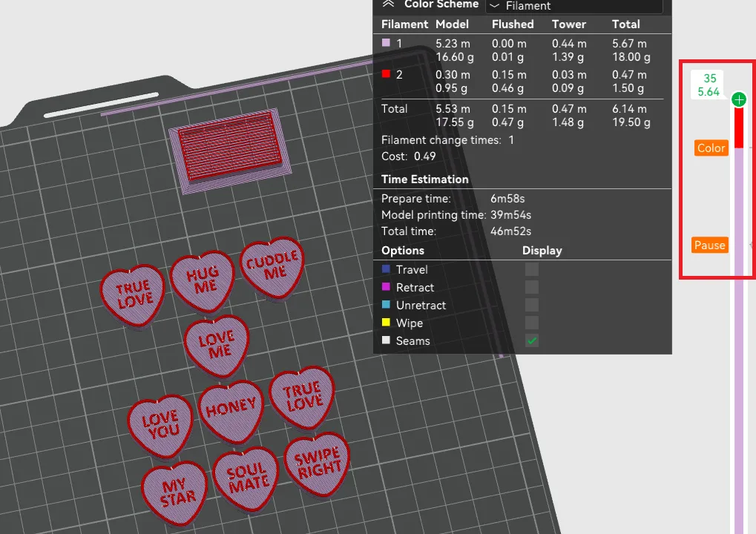Click the Retract magenta legend swatch

click(x=386, y=287)
